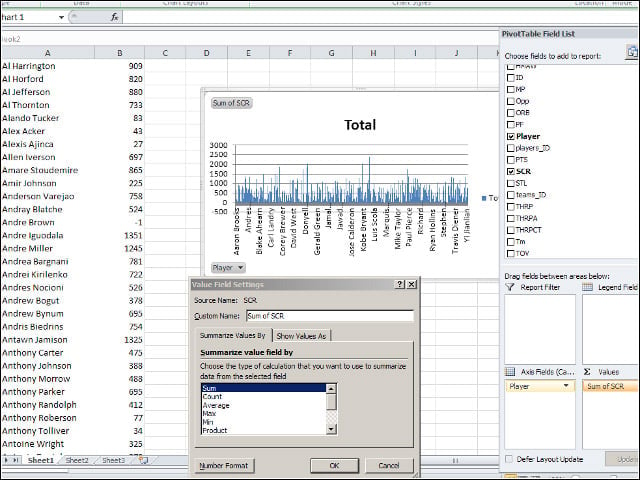The width and height of the screenshot is (640, 480).
Task: Switch to Show Values As tab
Action: pyautogui.click(x=301, y=336)
